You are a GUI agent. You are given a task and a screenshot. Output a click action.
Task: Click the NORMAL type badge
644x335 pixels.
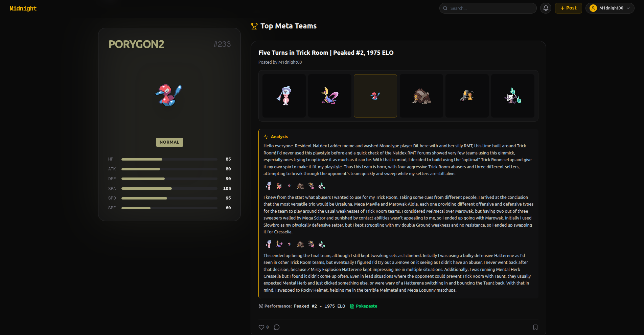click(x=169, y=142)
